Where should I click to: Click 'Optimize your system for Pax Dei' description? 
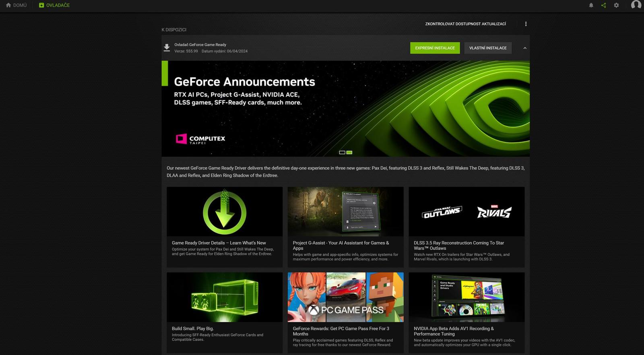point(223,252)
